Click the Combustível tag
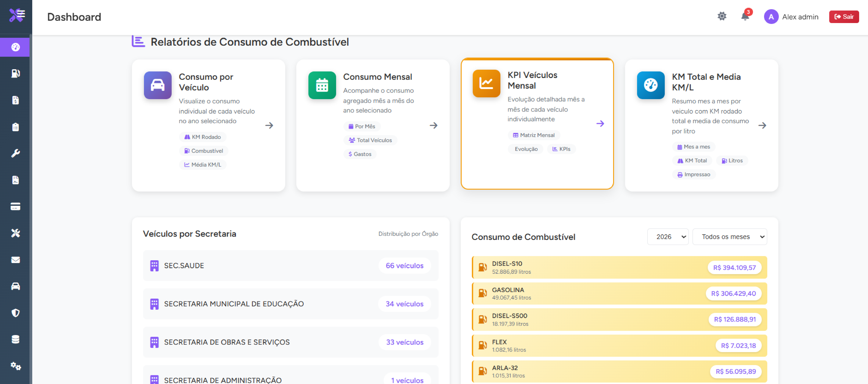Image resolution: width=868 pixels, height=384 pixels. (204, 151)
